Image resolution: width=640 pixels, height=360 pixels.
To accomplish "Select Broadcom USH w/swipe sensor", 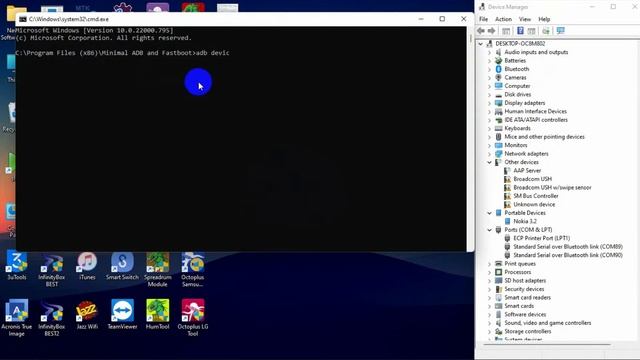I will 552,187.
